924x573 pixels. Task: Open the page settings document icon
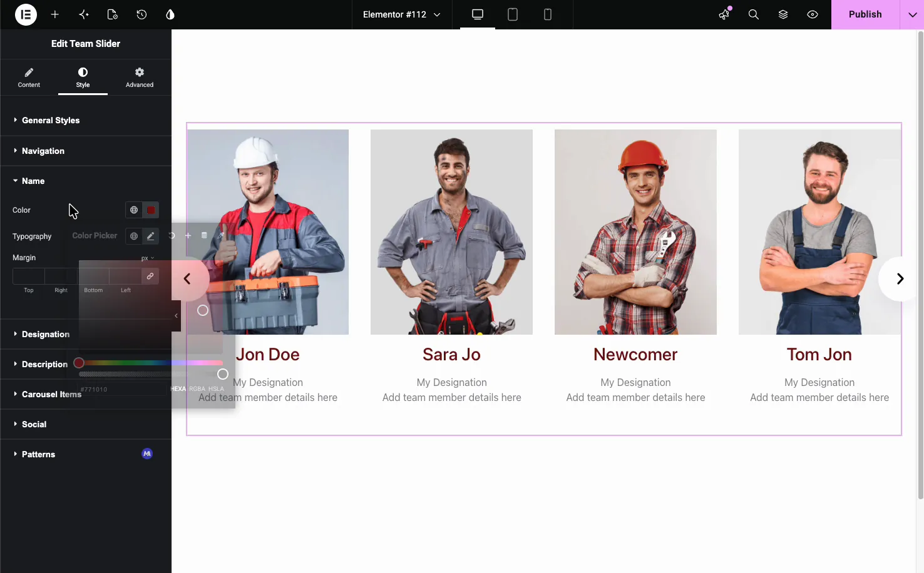tap(113, 14)
